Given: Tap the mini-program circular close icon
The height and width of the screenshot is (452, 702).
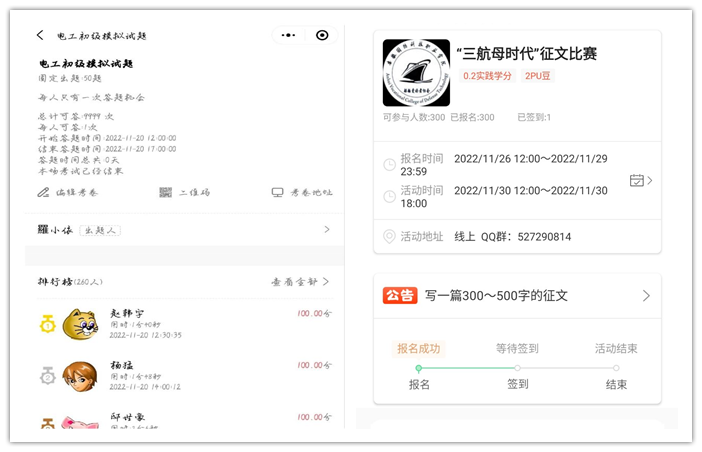Looking at the screenshot, I should pyautogui.click(x=322, y=35).
